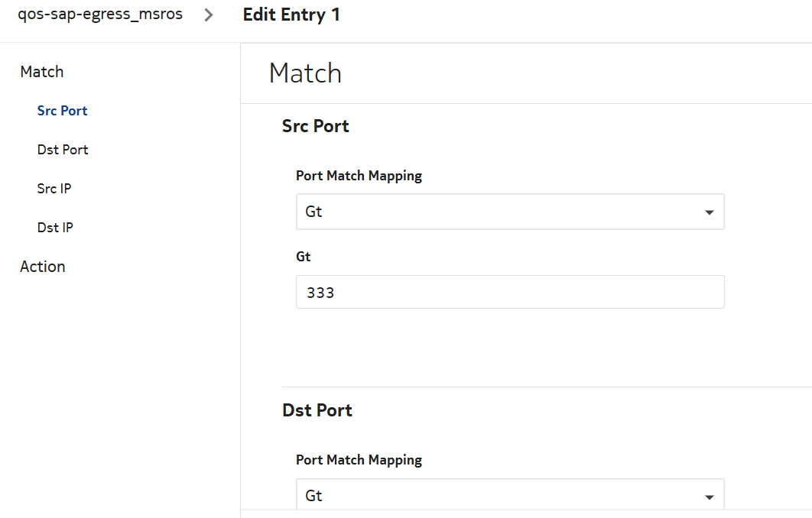Focus the Gt input containing 333
Image resolution: width=812 pixels, height=518 pixels.
(509, 292)
